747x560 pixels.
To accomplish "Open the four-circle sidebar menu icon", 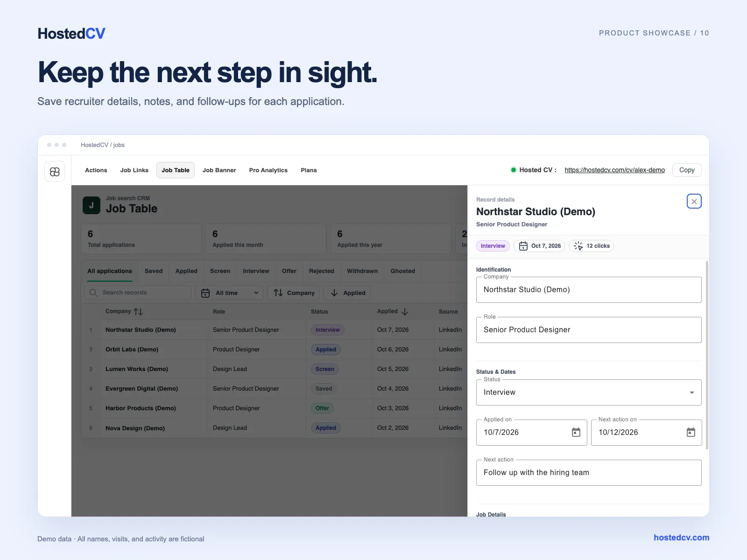I will pos(55,172).
